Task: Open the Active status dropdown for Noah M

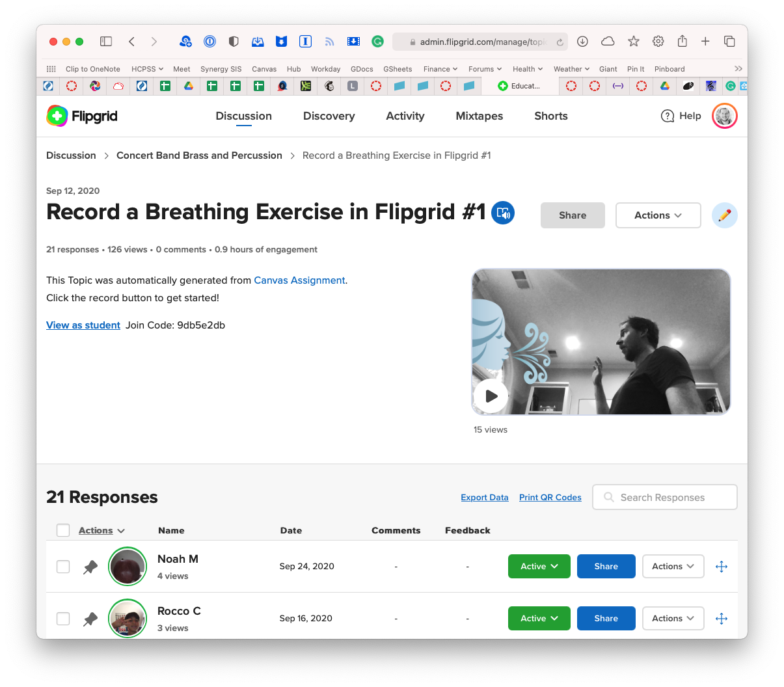Action: click(x=539, y=566)
